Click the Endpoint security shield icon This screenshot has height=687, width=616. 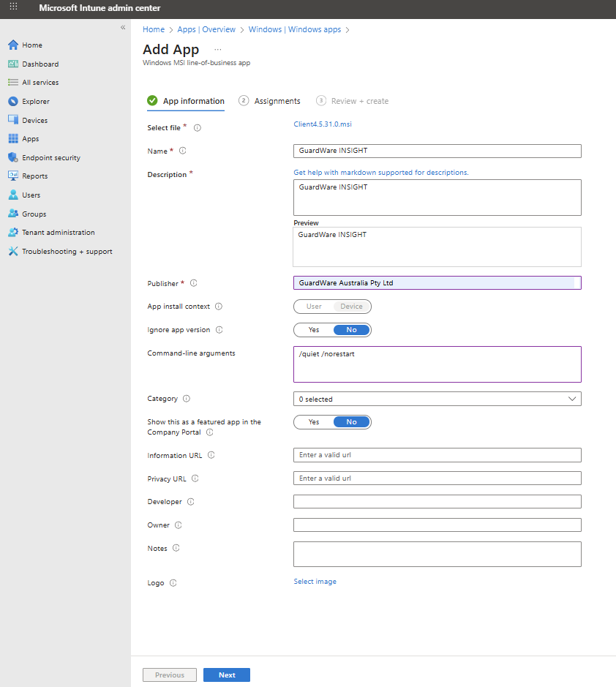12,158
